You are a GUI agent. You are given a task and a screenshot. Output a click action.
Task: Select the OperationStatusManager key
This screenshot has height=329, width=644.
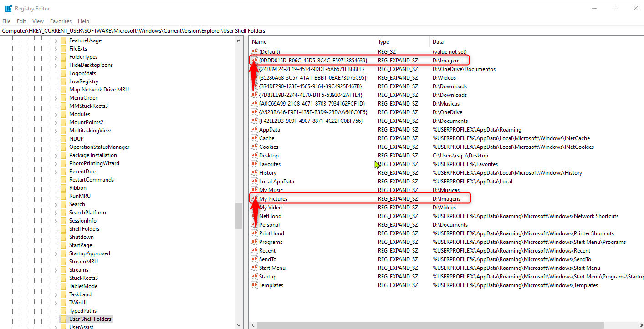99,147
